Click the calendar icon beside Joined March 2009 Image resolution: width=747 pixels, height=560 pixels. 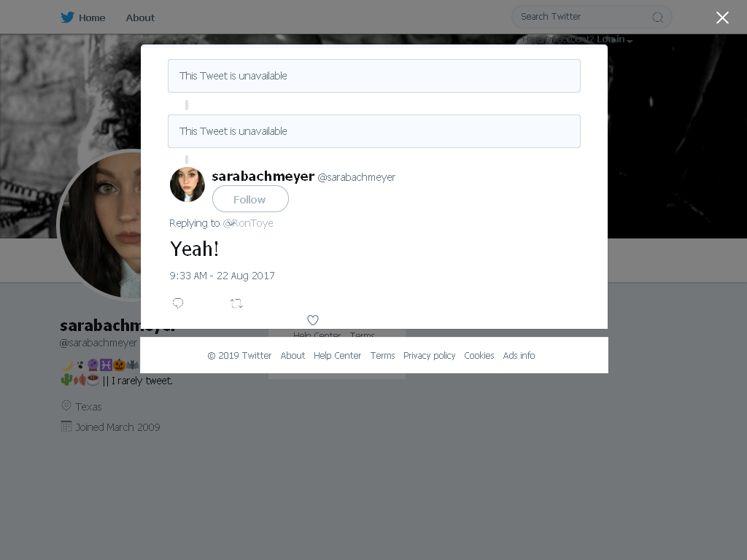(x=66, y=426)
